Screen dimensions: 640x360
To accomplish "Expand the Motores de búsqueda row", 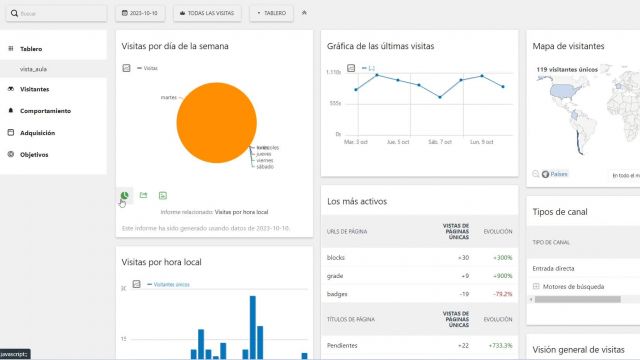I will (x=536, y=287).
